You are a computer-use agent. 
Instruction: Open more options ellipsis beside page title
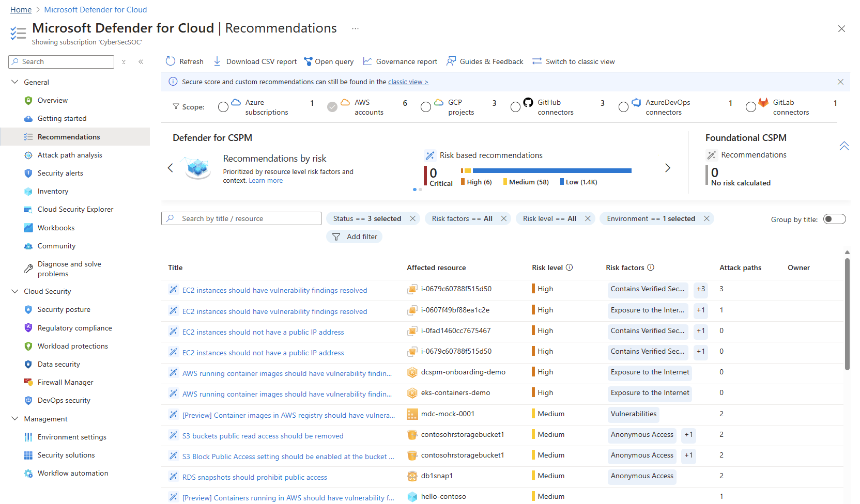355,28
